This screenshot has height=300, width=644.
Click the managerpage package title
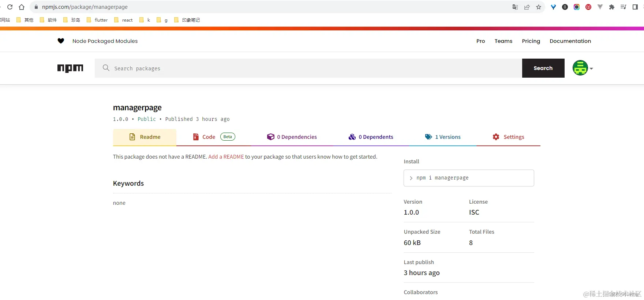(x=137, y=108)
